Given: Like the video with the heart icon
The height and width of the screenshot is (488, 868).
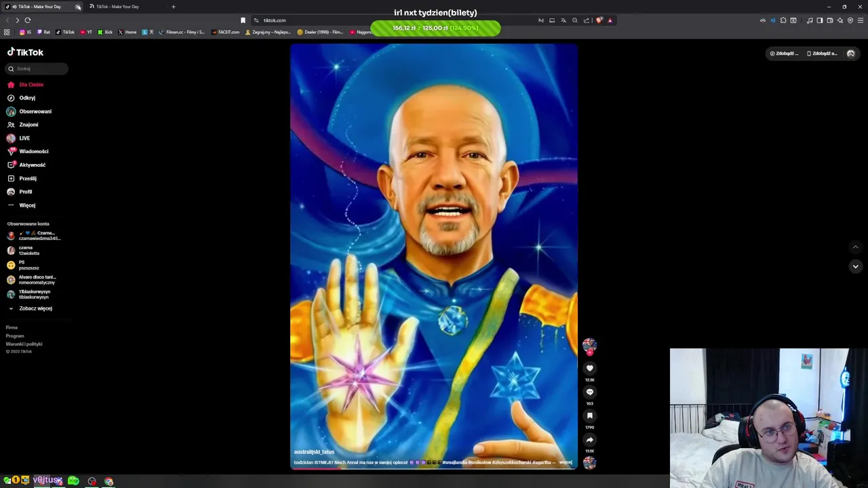Looking at the screenshot, I should tap(589, 368).
